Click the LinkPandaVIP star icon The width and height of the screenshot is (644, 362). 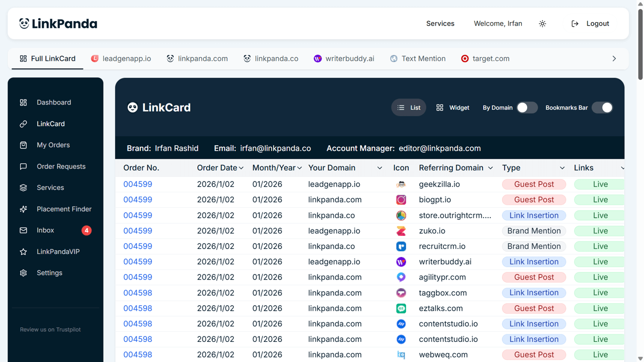coord(23,251)
